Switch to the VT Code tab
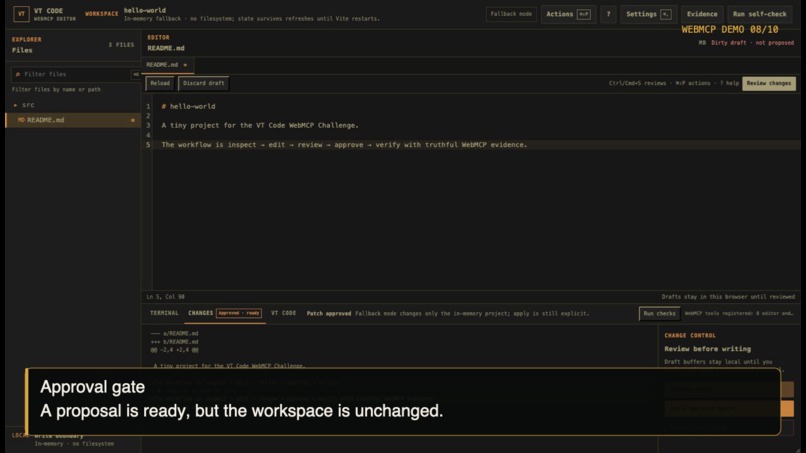806x453 pixels. point(283,313)
